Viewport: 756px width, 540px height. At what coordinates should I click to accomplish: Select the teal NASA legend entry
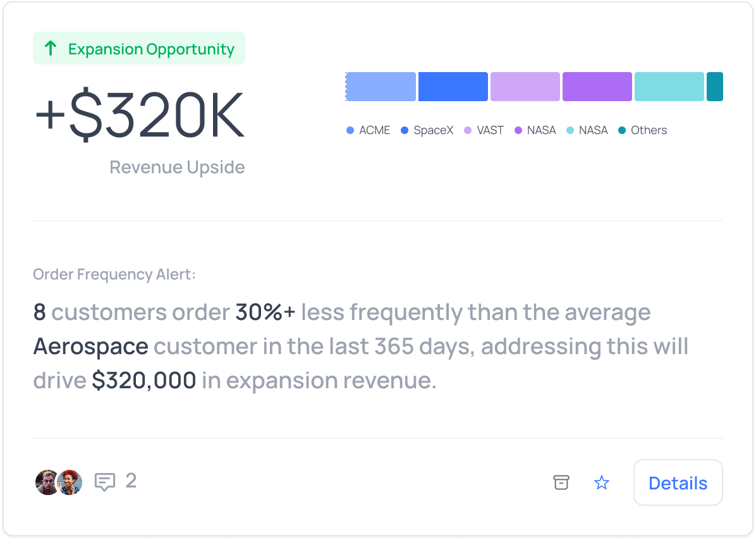click(587, 130)
